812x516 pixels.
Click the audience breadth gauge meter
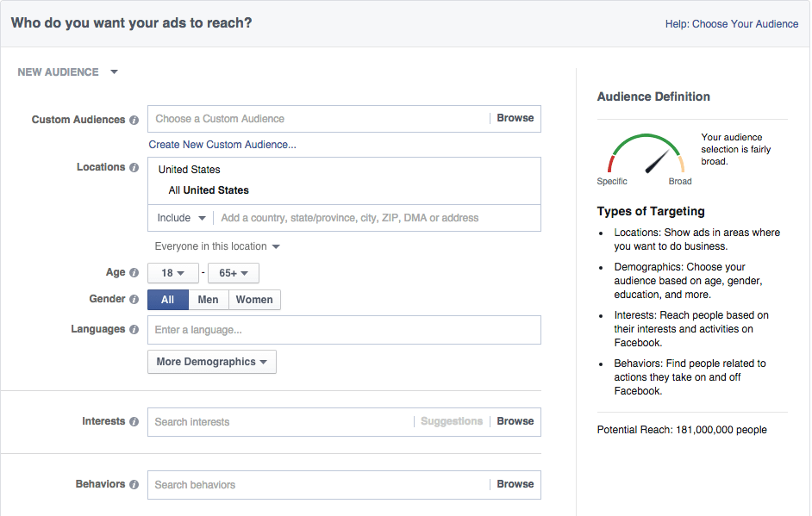point(646,153)
